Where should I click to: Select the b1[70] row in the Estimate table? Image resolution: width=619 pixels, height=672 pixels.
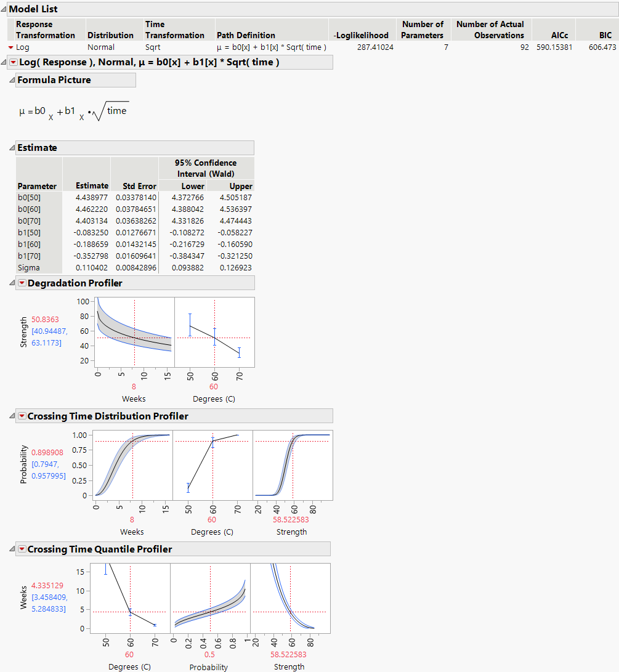tap(29, 256)
